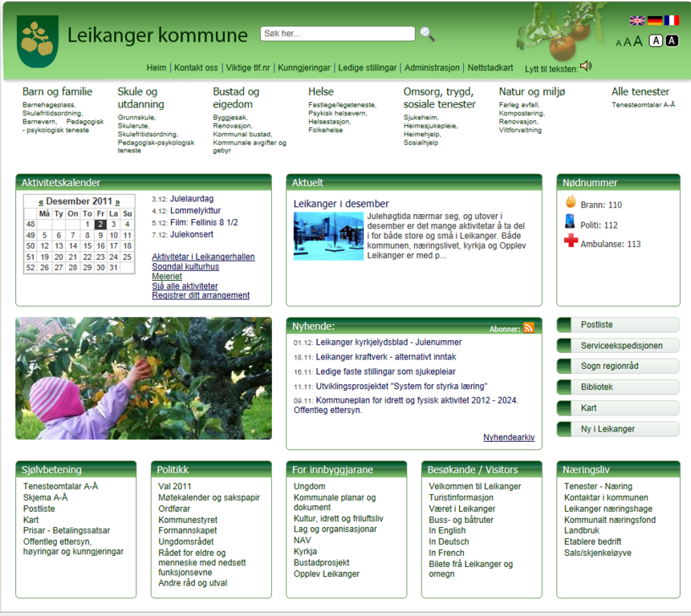
Task: Open Administrasjon menu item
Action: coord(432,68)
